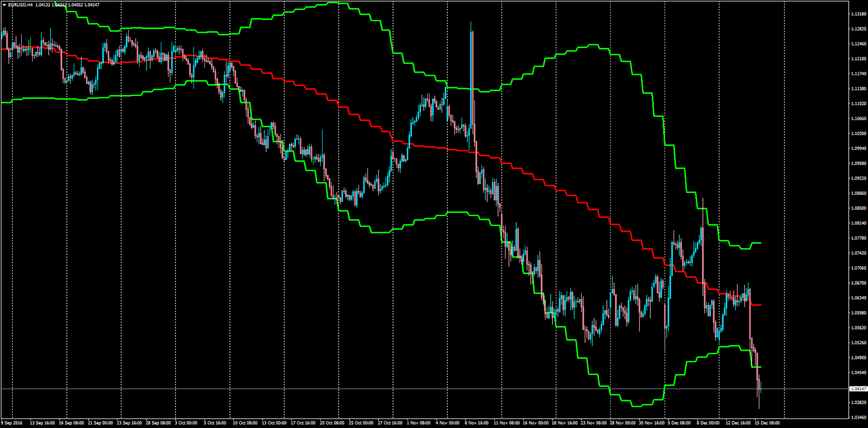
Task: Click the 30 Nov 16:00 time label
Action: 652,423
